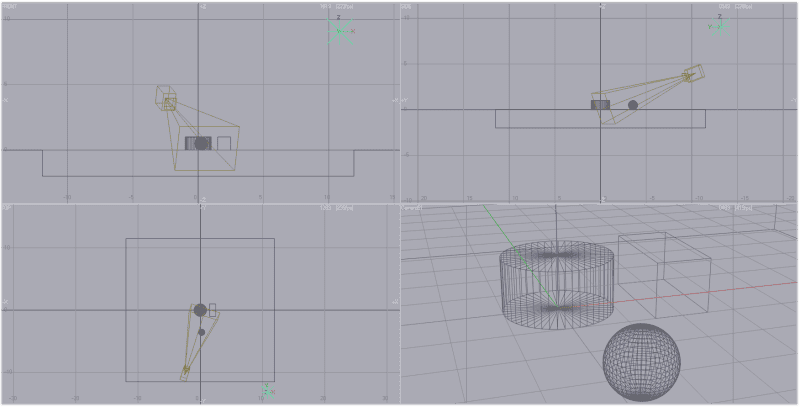The width and height of the screenshot is (800, 407).
Task: Click the YZ axis gizmo in Side view
Action: tap(718, 26)
